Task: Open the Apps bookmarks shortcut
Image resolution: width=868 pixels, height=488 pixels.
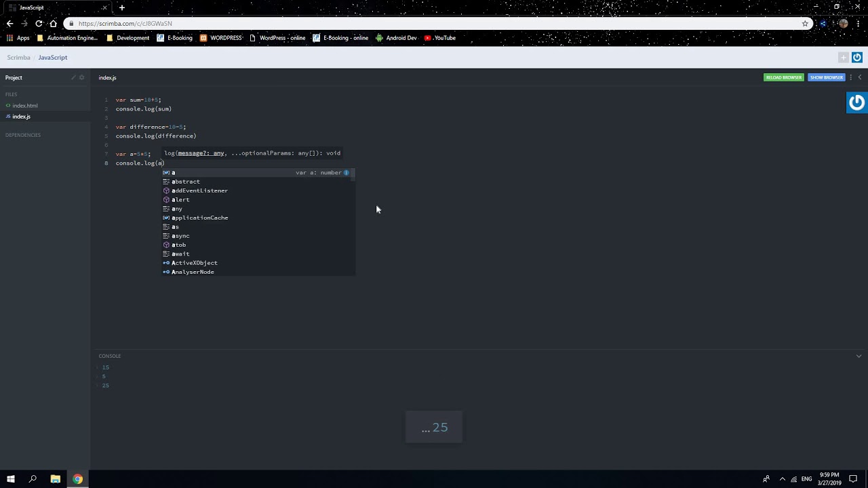Action: pos(18,38)
